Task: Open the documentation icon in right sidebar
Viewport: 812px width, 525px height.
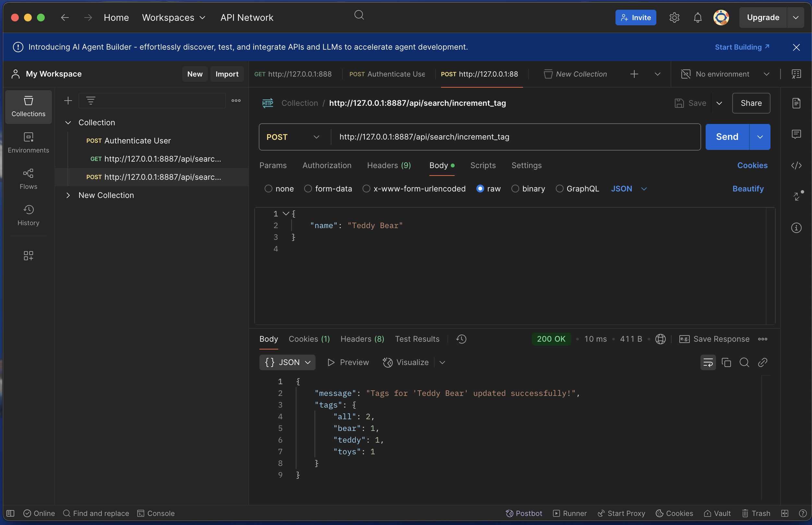Action: pos(796,103)
